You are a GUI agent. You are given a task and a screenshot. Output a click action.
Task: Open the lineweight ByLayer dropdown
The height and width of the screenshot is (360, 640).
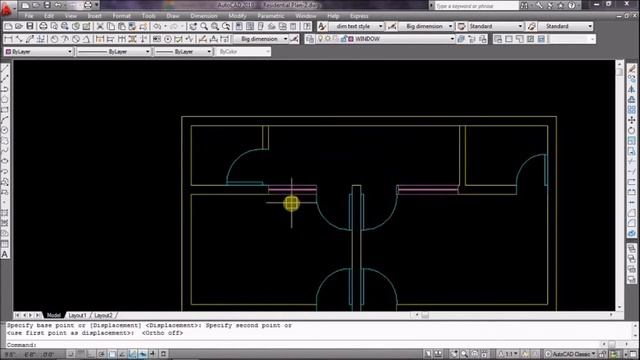pos(183,51)
